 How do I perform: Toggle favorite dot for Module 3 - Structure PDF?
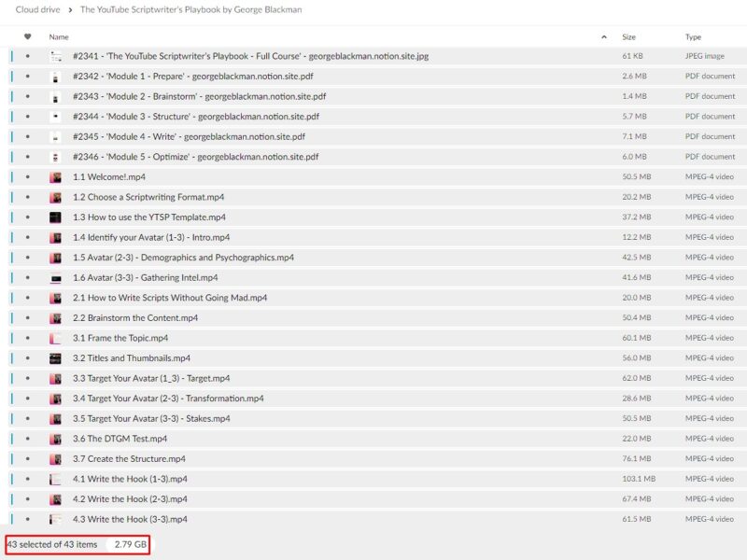point(27,117)
